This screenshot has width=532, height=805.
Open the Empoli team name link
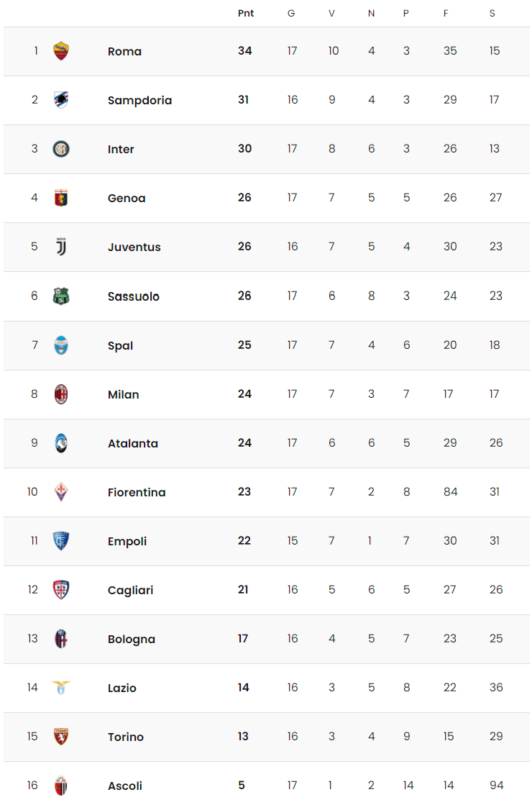(127, 541)
